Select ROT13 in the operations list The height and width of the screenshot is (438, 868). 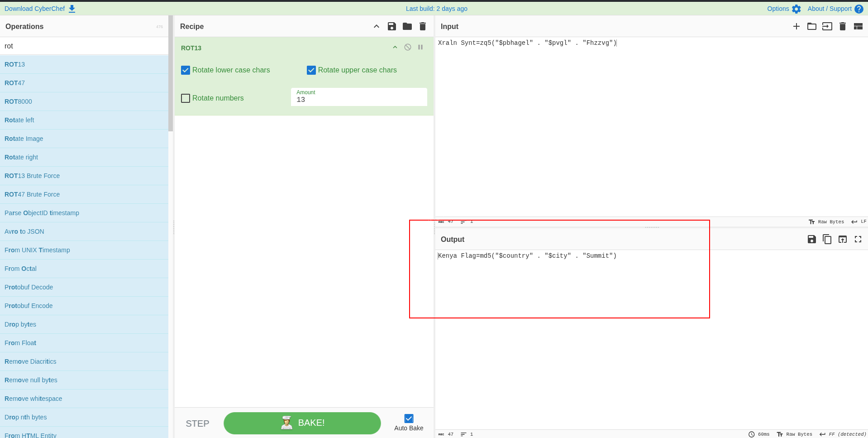click(84, 64)
